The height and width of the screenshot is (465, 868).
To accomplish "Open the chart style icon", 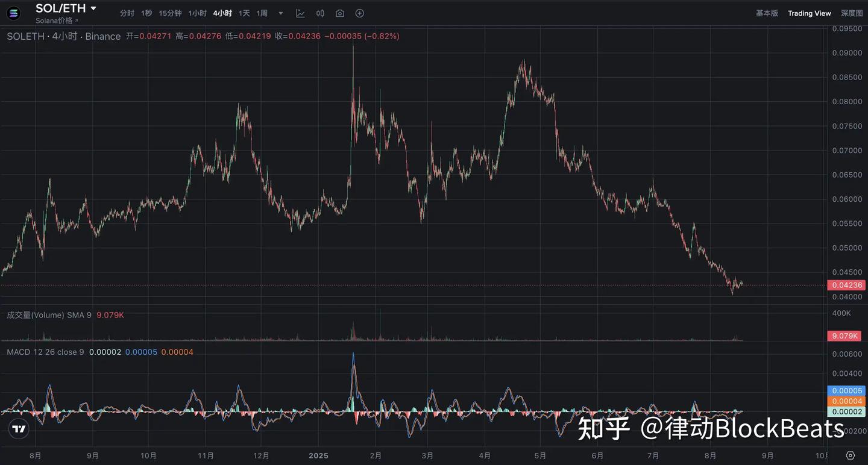I will pos(301,13).
